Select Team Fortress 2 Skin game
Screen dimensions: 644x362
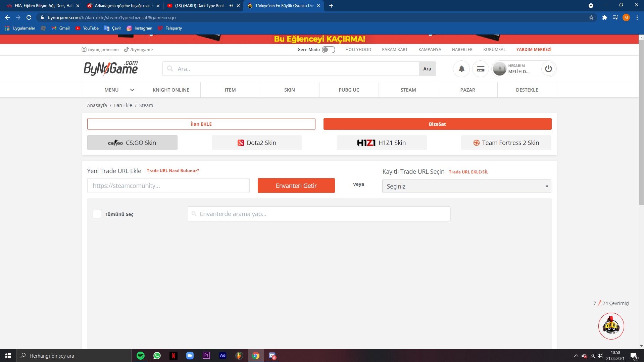506,143
